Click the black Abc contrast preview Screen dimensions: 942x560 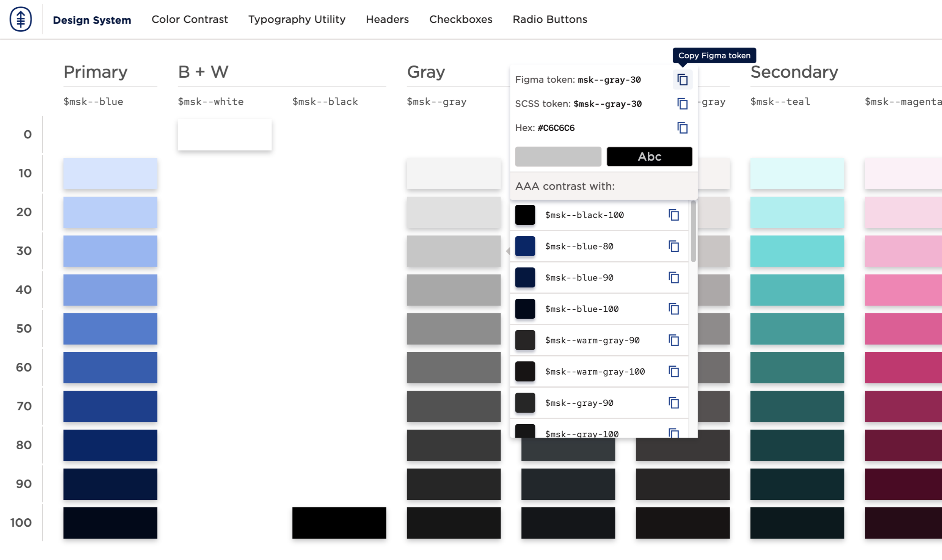click(649, 157)
